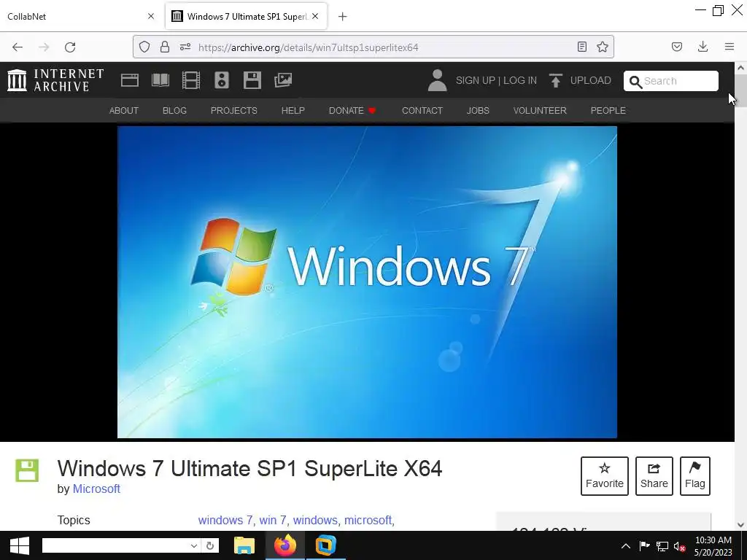This screenshot has width=747, height=560.
Task: Click the taskbar address input box
Action: click(115, 545)
